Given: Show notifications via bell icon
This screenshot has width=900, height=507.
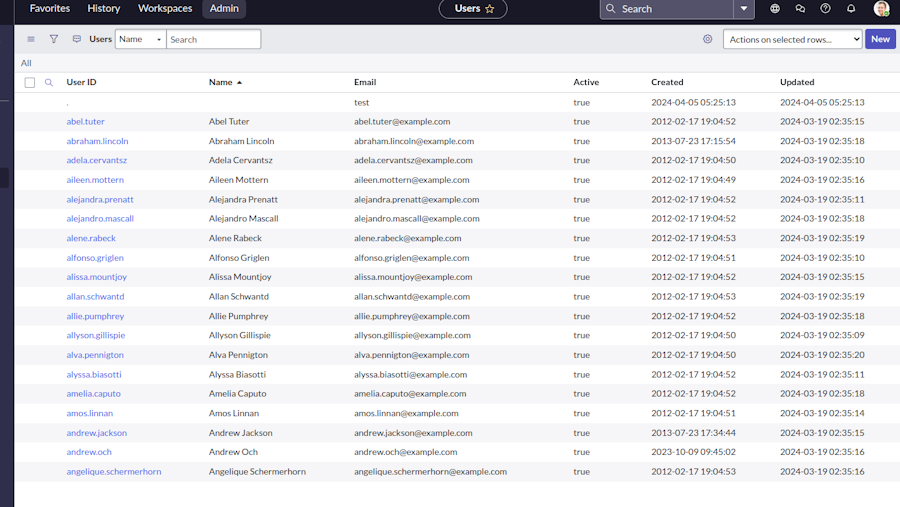Looking at the screenshot, I should pos(851,9).
